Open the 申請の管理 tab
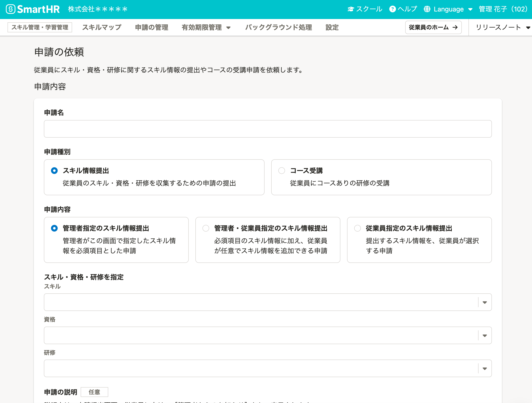 (151, 27)
